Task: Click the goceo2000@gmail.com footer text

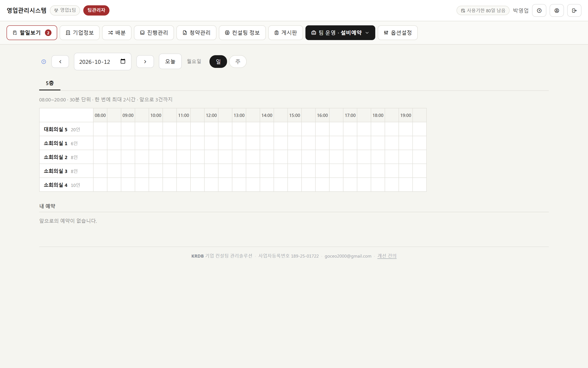Action: pyautogui.click(x=348, y=256)
